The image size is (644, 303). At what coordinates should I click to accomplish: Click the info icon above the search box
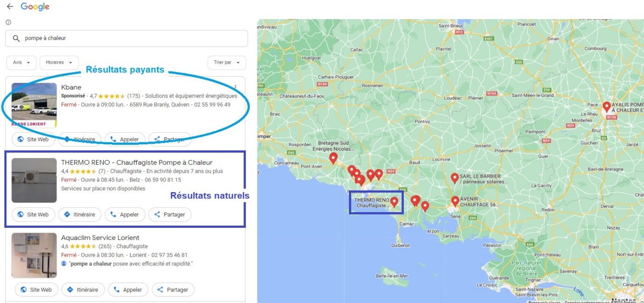click(x=8, y=22)
